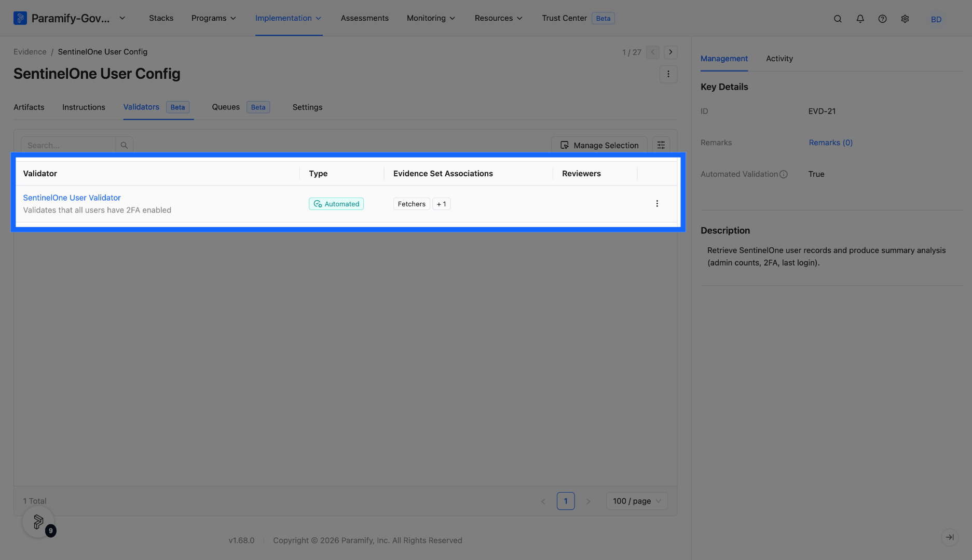The width and height of the screenshot is (972, 560).
Task: Click the v1.68.0 version text
Action: (241, 540)
